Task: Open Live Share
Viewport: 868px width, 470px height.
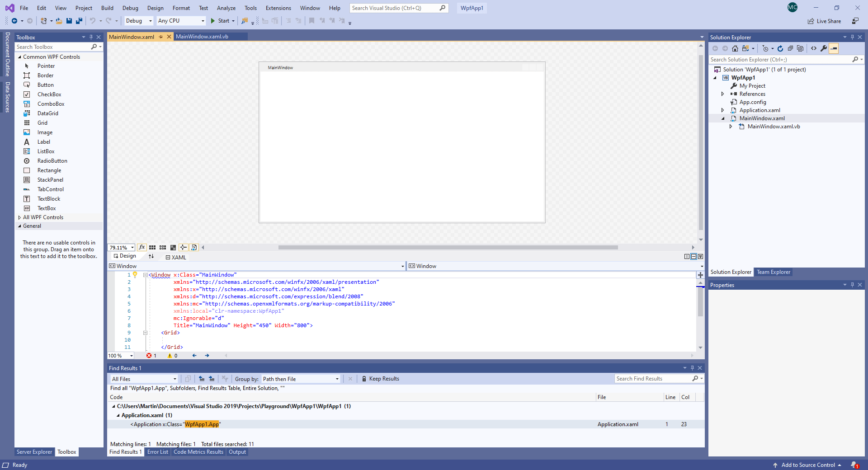Action: 824,21
